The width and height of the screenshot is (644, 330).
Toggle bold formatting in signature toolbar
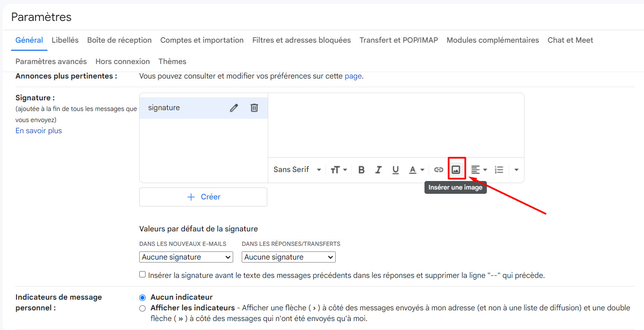pyautogui.click(x=361, y=170)
